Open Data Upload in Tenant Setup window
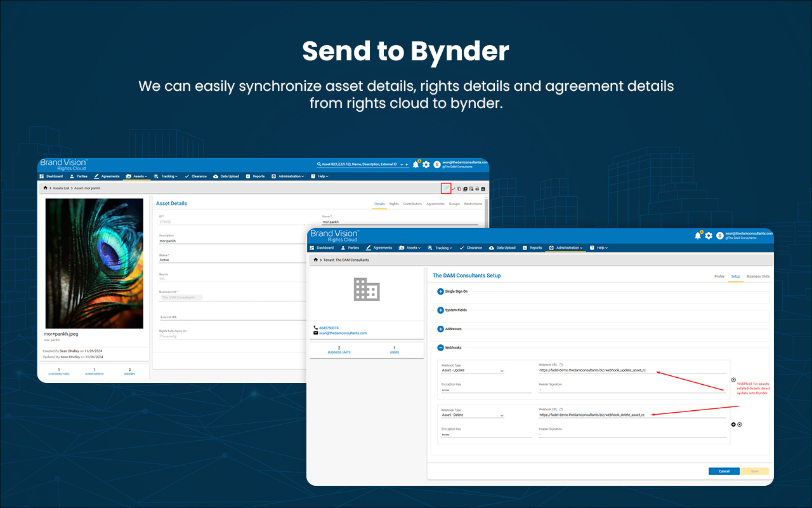This screenshot has width=812, height=508. pyautogui.click(x=502, y=248)
